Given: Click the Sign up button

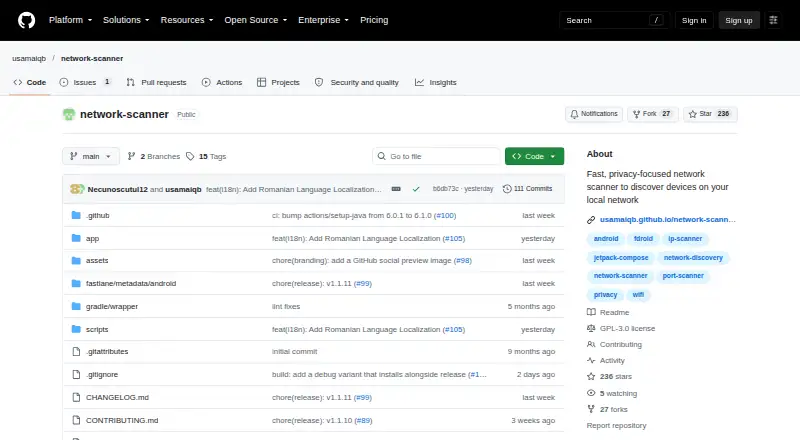Looking at the screenshot, I should 739,20.
